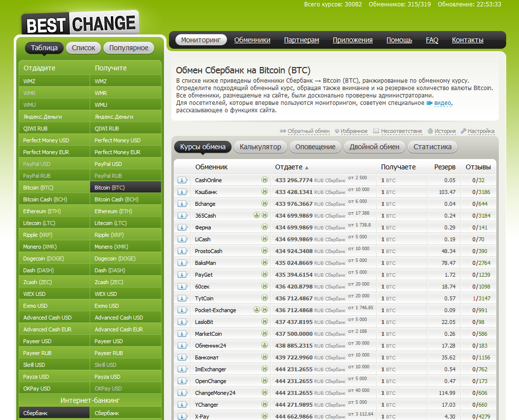The height and width of the screenshot is (420, 519).
Task: Open reviews 1/3147 for TytCoin
Action: (481, 298)
